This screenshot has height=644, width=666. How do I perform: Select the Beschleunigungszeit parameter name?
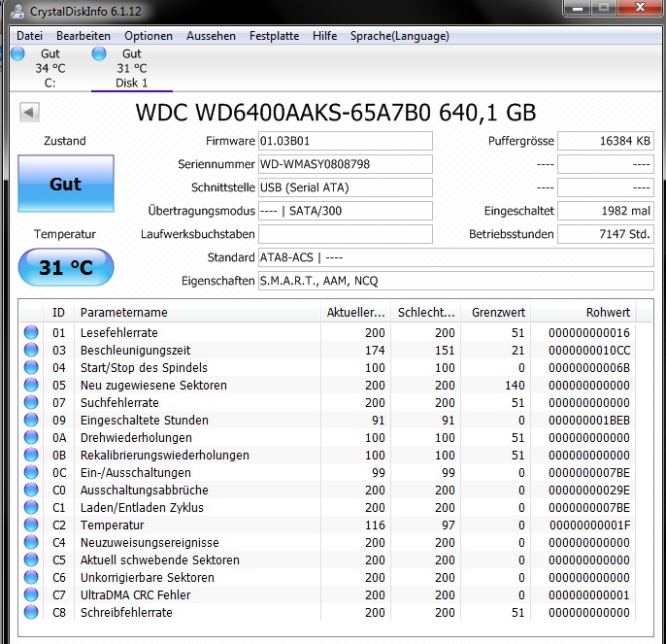(x=136, y=350)
